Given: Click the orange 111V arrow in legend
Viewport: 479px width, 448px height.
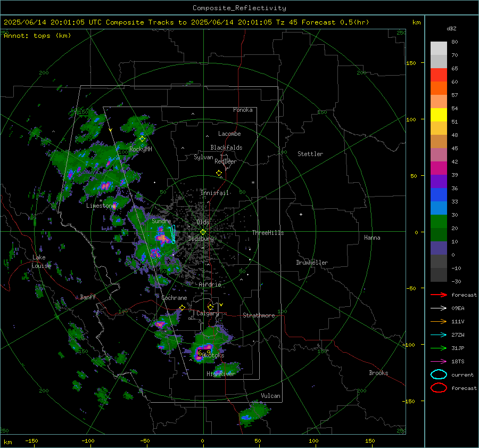Looking at the screenshot, I should click(x=439, y=321).
